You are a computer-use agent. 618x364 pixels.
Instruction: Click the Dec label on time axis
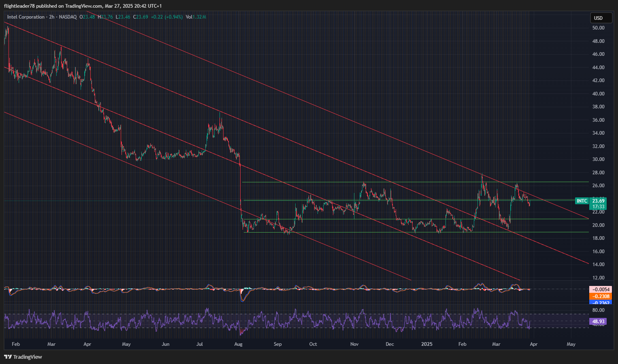click(x=390, y=344)
